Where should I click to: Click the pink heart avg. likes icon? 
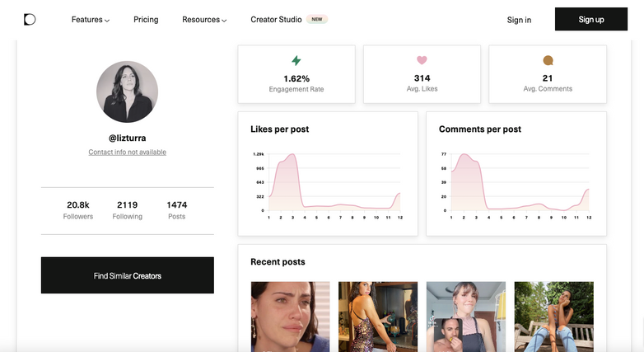422,60
